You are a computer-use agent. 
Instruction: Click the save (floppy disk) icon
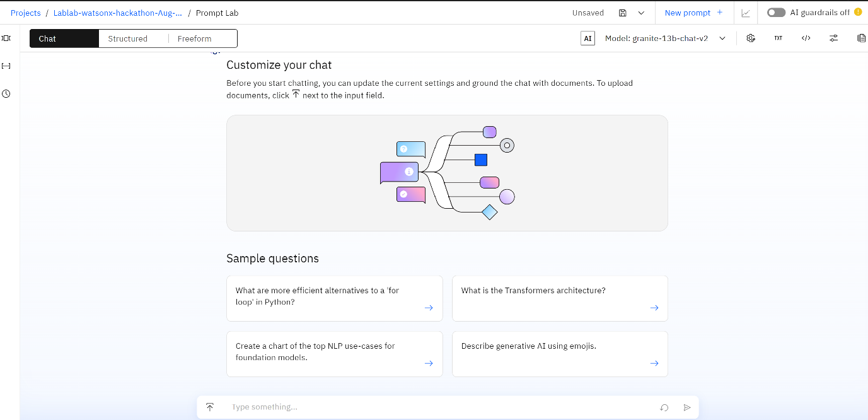(623, 13)
